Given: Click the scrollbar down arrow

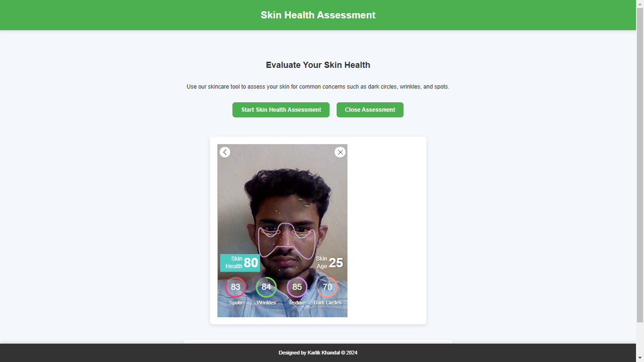Looking at the screenshot, I should click(x=640, y=358).
